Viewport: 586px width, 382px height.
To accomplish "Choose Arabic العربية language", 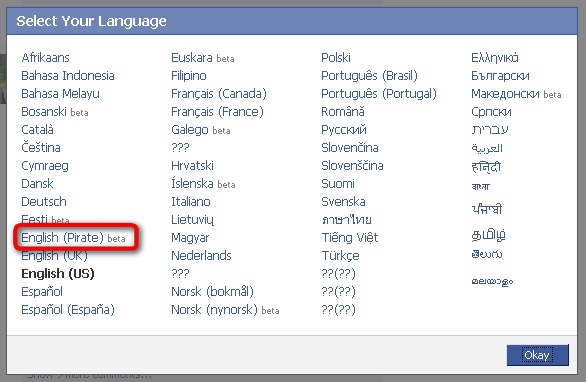I will point(487,148).
